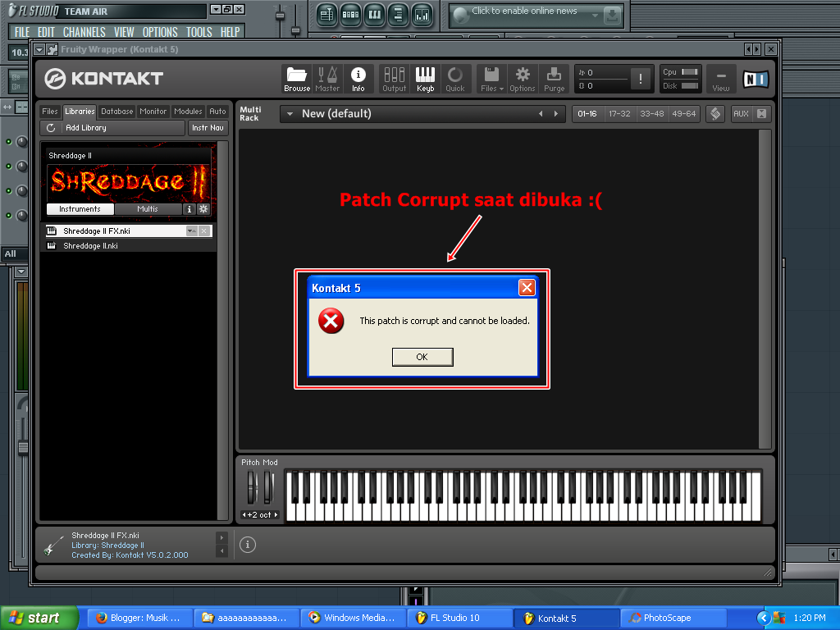The height and width of the screenshot is (630, 840).
Task: Switch to the Database tab
Action: pos(116,112)
